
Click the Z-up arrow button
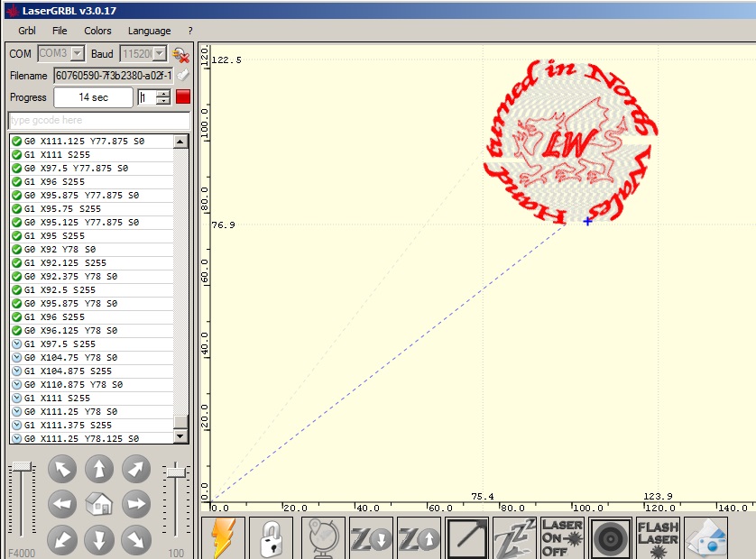click(419, 537)
